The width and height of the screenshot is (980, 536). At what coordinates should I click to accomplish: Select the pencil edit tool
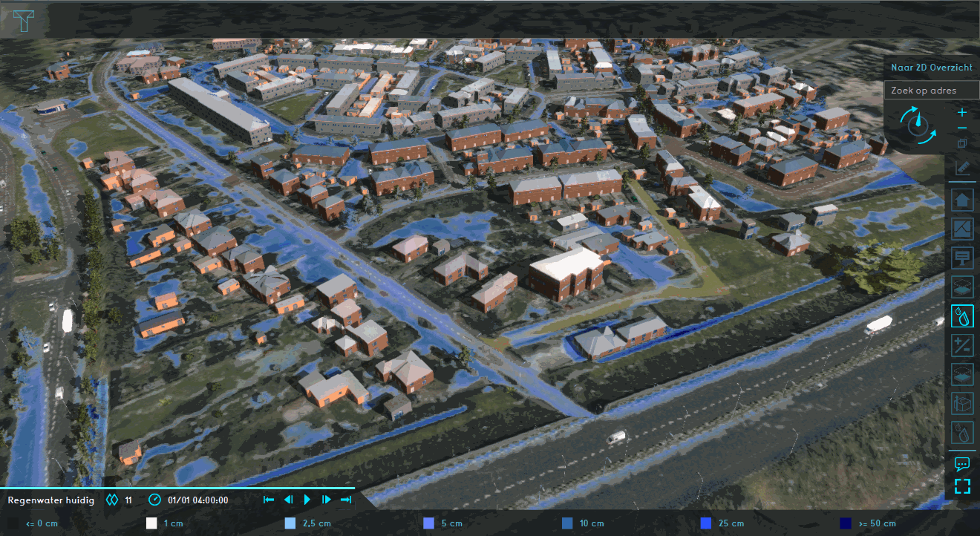click(x=963, y=167)
